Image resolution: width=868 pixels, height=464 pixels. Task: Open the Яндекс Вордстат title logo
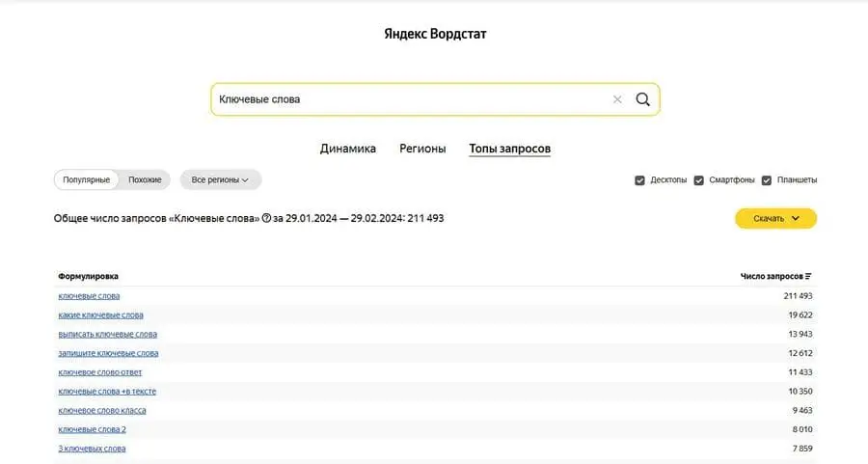[x=435, y=34]
